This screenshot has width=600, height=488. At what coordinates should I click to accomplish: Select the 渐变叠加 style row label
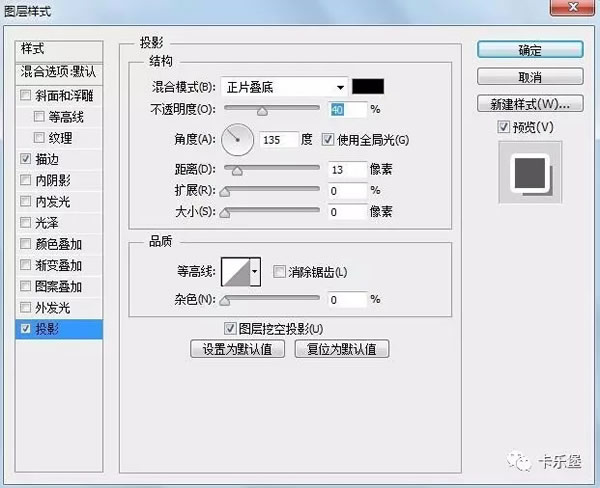point(59,265)
